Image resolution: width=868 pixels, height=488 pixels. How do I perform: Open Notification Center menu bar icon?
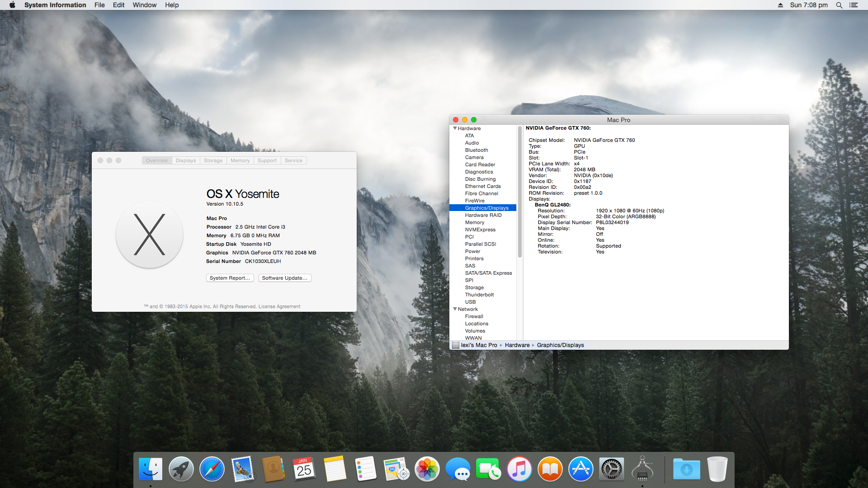click(x=854, y=5)
